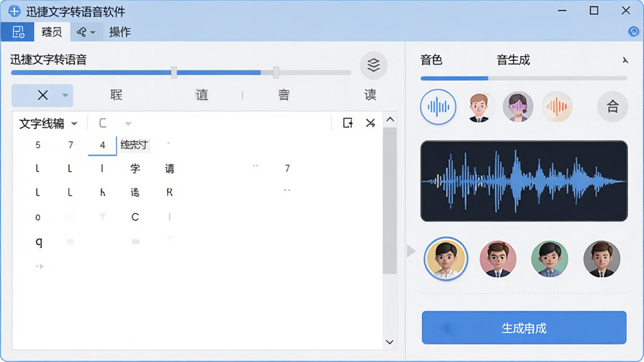Screen dimensions: 644x362
Task: Click the export icon in editor toolbar
Action: tap(347, 123)
